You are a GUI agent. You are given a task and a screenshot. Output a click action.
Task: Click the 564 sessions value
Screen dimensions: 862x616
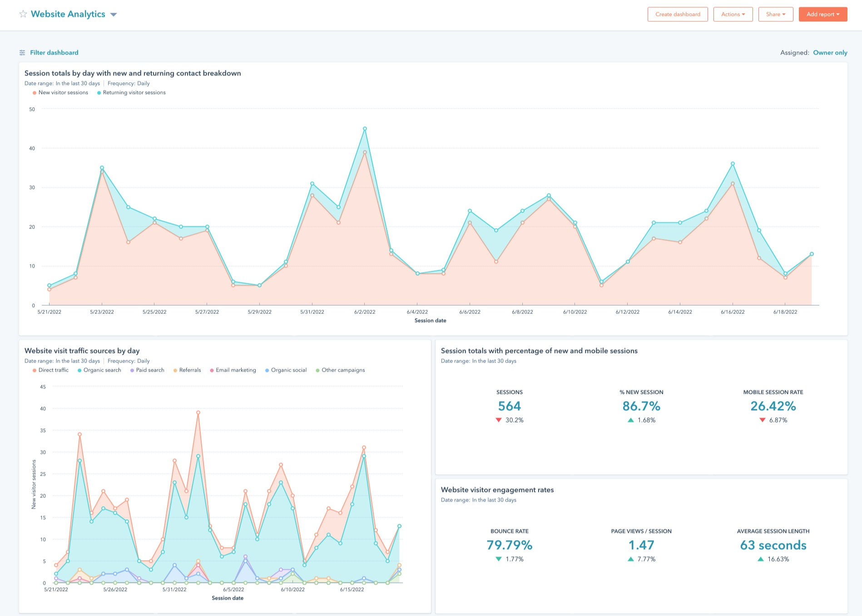click(x=510, y=406)
